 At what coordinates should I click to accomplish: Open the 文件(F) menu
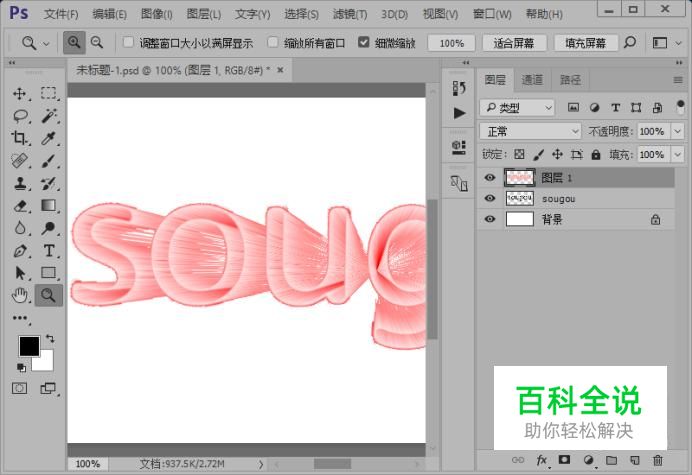point(61,14)
